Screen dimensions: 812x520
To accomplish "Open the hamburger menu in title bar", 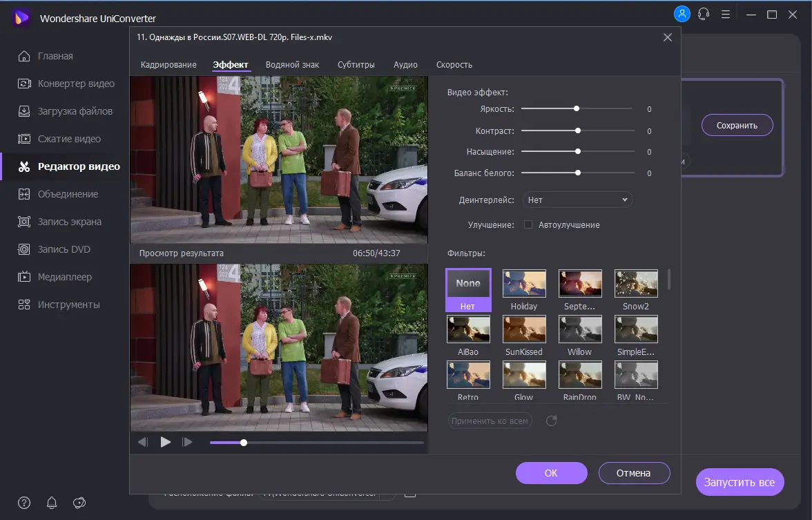I will click(726, 14).
